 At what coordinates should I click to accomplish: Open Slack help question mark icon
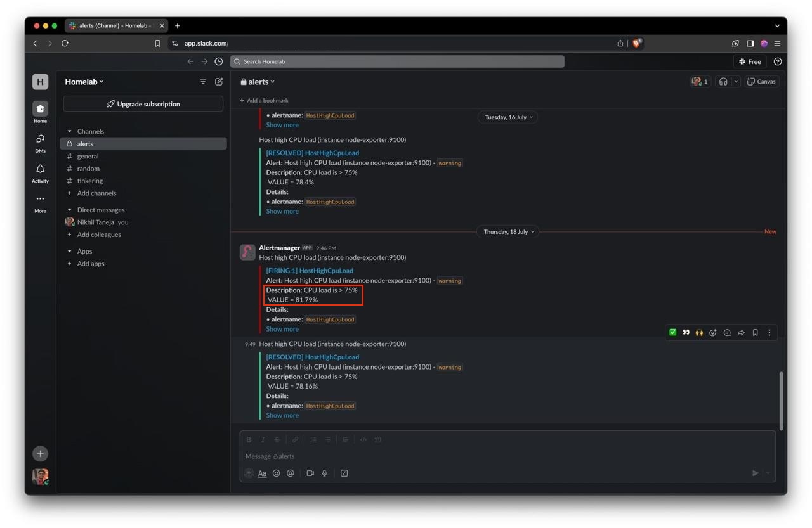pos(778,61)
